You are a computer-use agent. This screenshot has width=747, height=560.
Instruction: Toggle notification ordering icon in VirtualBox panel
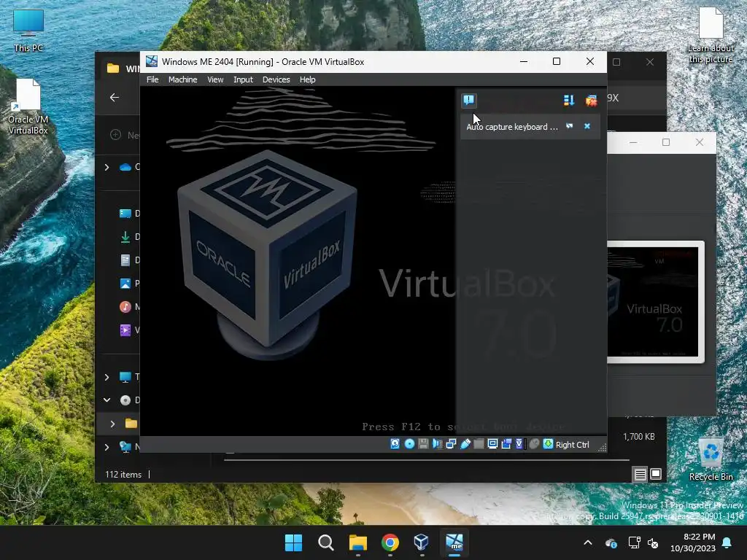pyautogui.click(x=569, y=100)
